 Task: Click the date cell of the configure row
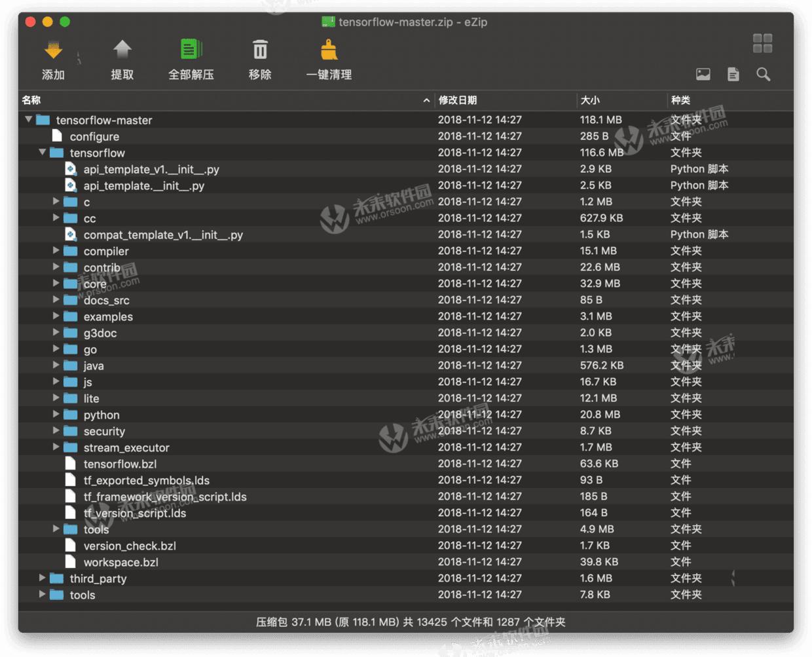(x=480, y=136)
